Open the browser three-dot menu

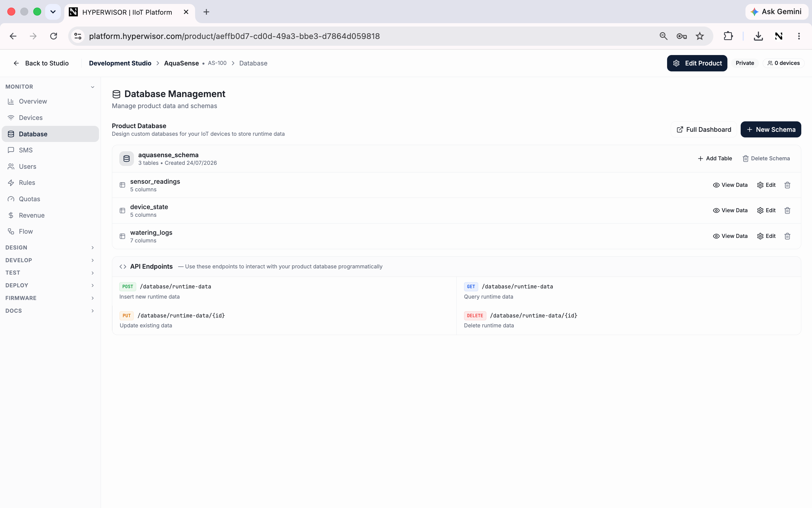tap(799, 36)
